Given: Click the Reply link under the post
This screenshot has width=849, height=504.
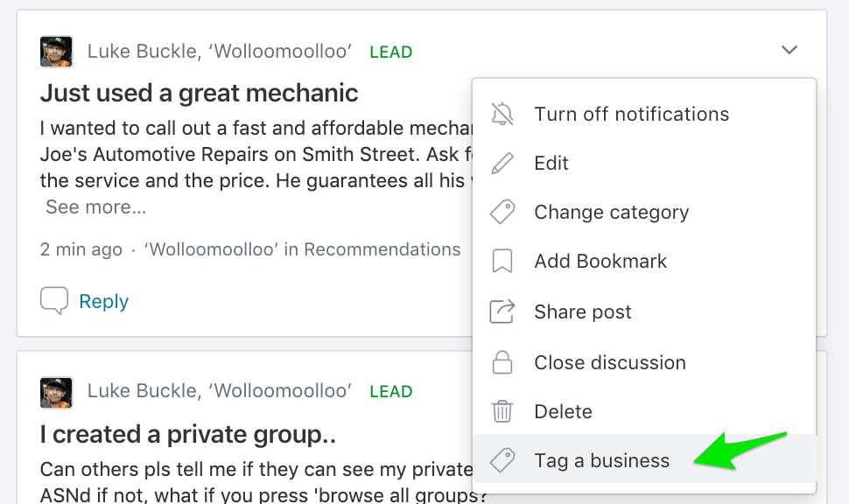Looking at the screenshot, I should pos(103,301).
